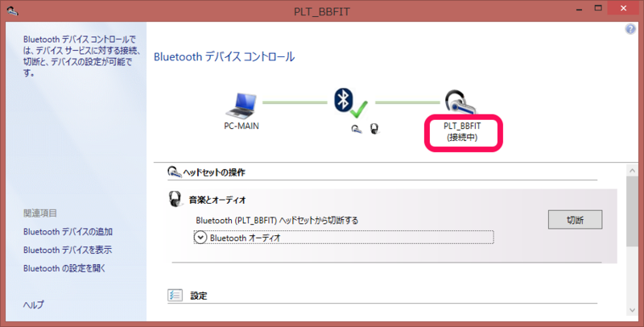Minimize the PLT_BBFIT window
This screenshot has width=644, height=327.
(x=579, y=9)
